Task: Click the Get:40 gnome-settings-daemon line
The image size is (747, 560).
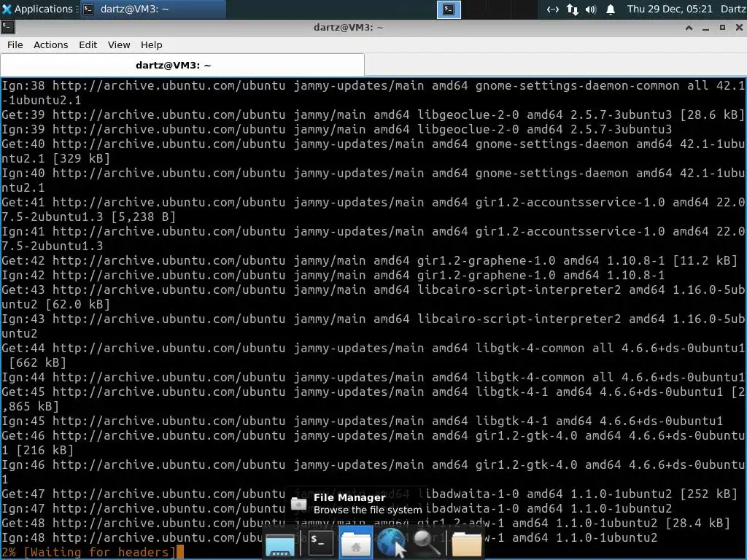Action: coord(373,152)
